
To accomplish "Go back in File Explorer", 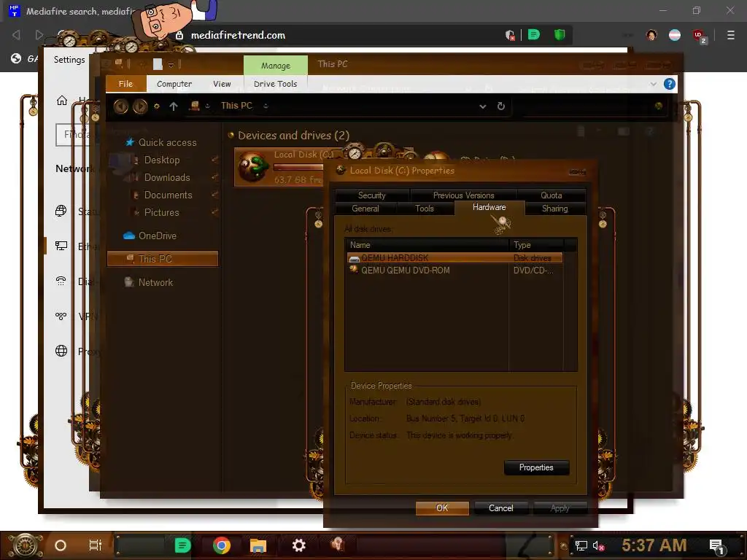I will point(120,106).
